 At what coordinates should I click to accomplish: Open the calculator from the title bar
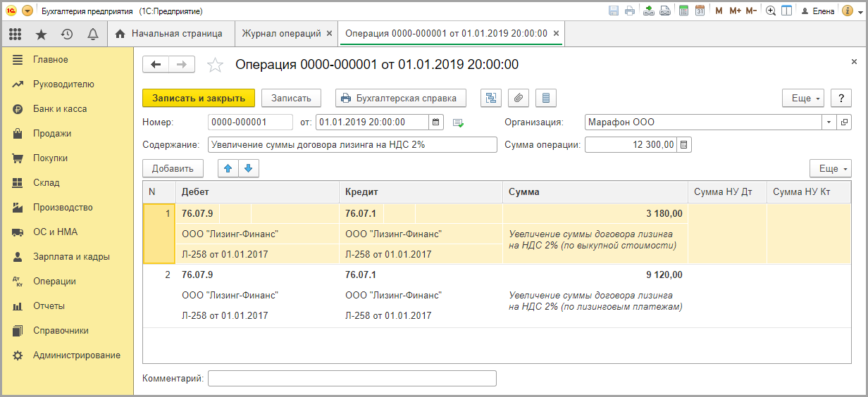pyautogui.click(x=683, y=11)
